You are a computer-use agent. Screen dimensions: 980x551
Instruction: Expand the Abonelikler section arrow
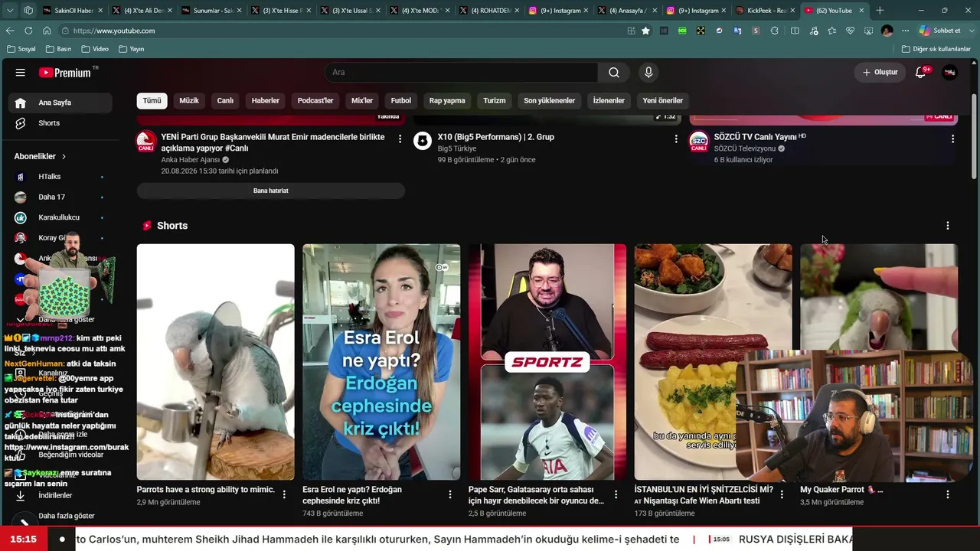[64, 156]
